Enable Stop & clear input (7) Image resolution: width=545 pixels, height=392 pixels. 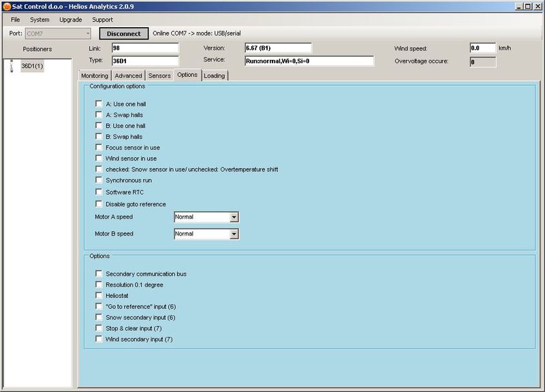pyautogui.click(x=99, y=328)
